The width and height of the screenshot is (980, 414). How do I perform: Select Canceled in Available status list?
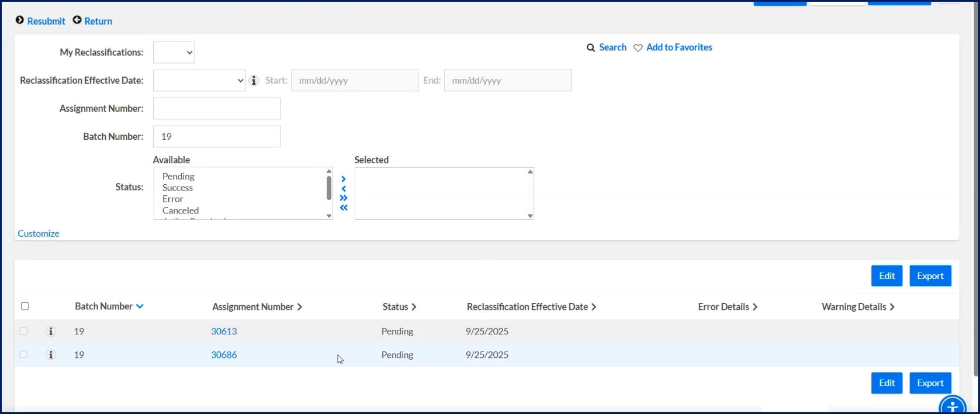(x=181, y=211)
